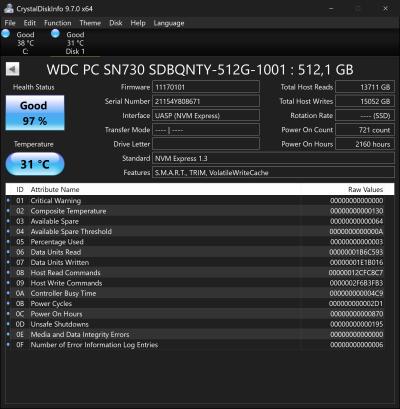Open the Disk menu
This screenshot has height=409, width=400.
coord(116,23)
